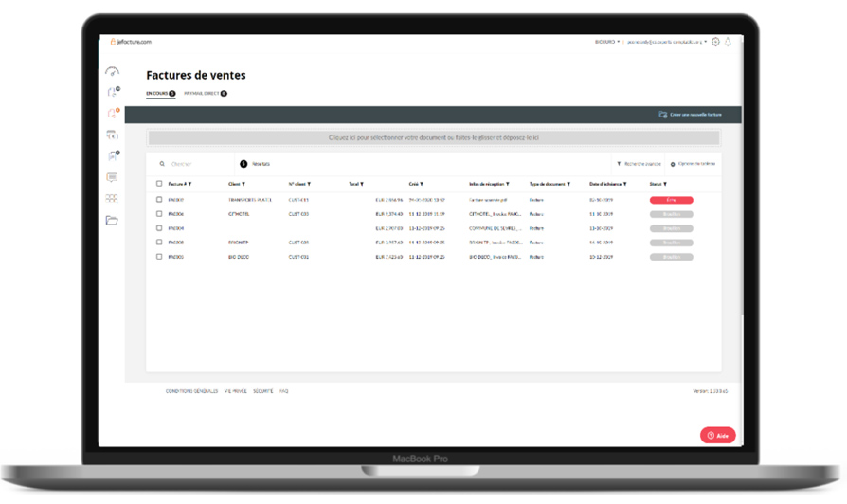
Task: Click the red Erreur status badge
Action: [671, 200]
